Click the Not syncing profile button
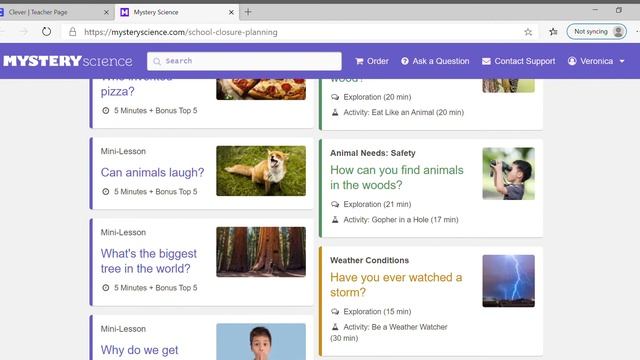 click(x=596, y=31)
